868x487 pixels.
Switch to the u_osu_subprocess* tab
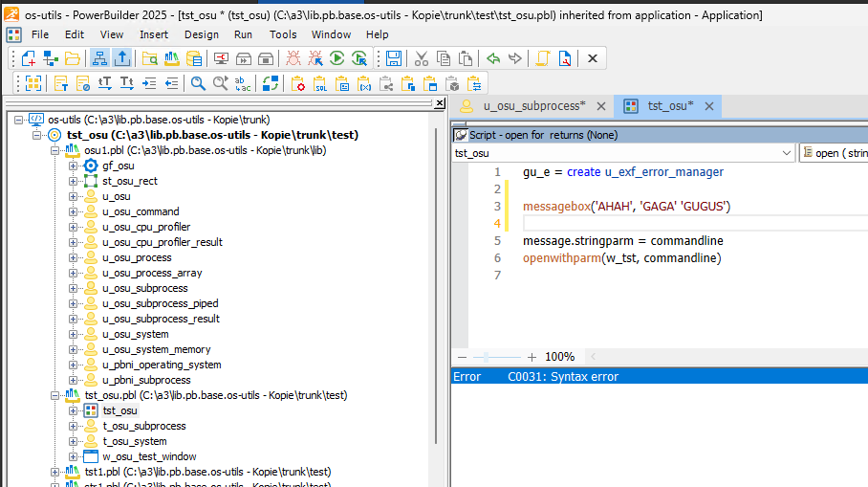point(533,106)
